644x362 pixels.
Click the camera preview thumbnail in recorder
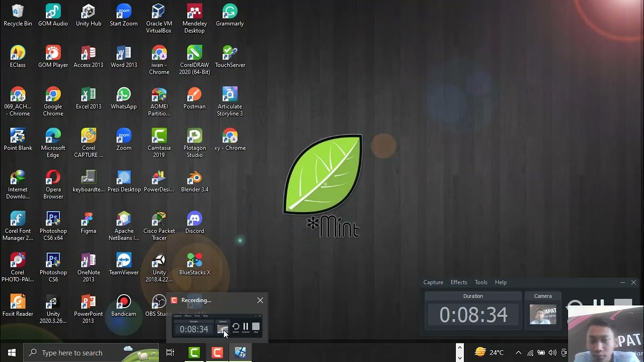[543, 315]
